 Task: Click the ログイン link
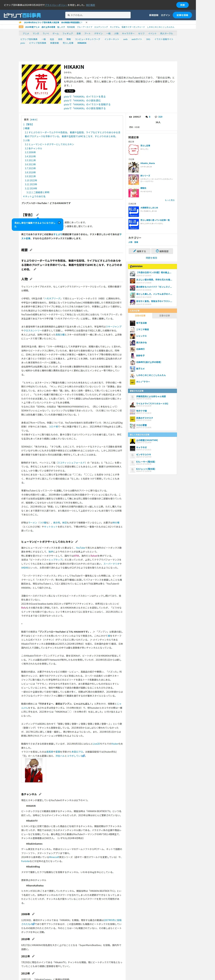coord(166,15)
